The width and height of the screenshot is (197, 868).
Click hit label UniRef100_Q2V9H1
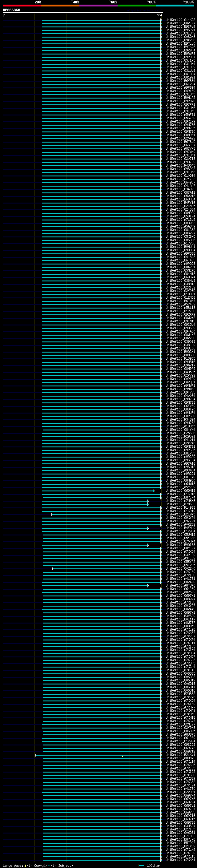pyautogui.click(x=180, y=792)
